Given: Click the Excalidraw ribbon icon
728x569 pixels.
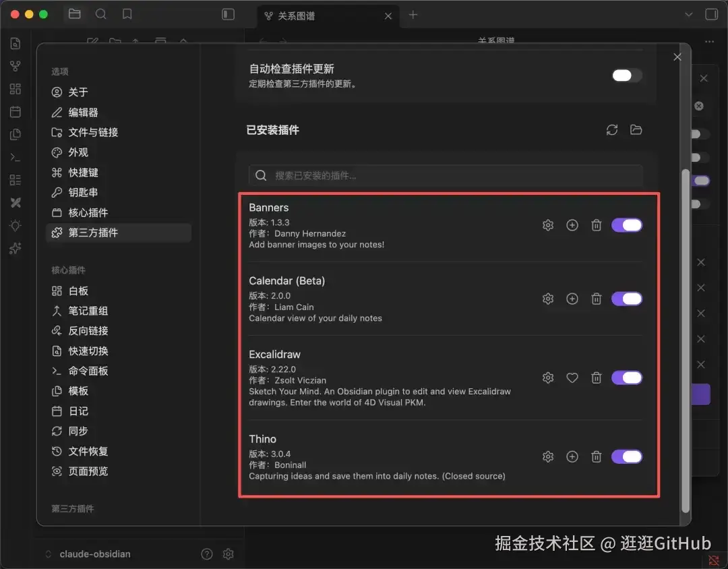Looking at the screenshot, I should pos(16,202).
